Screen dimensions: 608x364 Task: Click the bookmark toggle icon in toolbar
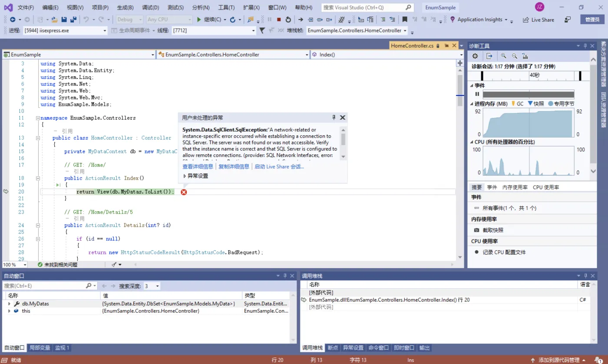[x=405, y=20]
